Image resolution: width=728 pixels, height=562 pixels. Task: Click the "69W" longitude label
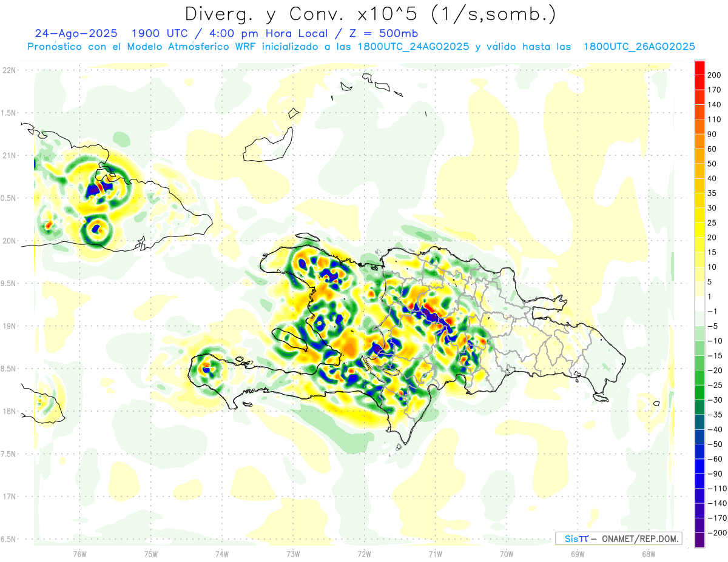577,554
